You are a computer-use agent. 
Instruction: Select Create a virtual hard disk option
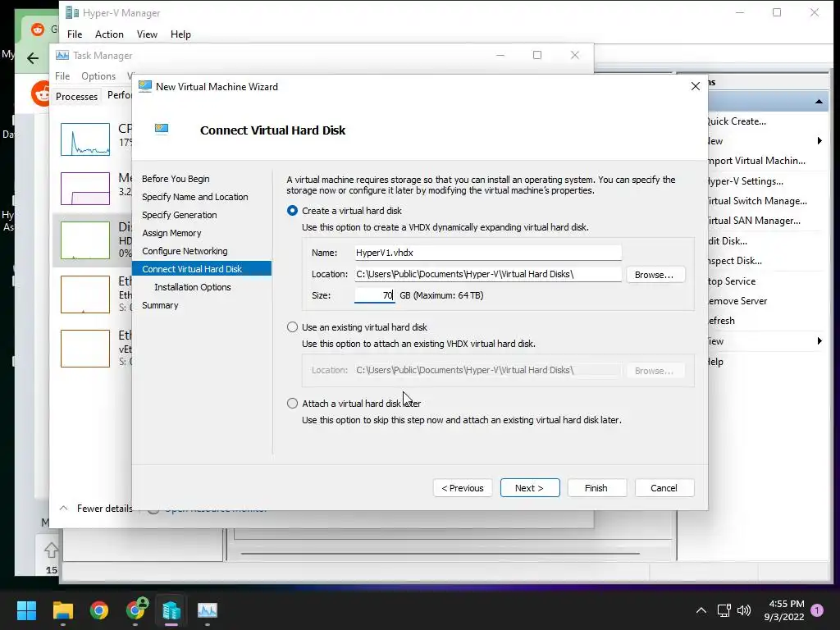(292, 211)
